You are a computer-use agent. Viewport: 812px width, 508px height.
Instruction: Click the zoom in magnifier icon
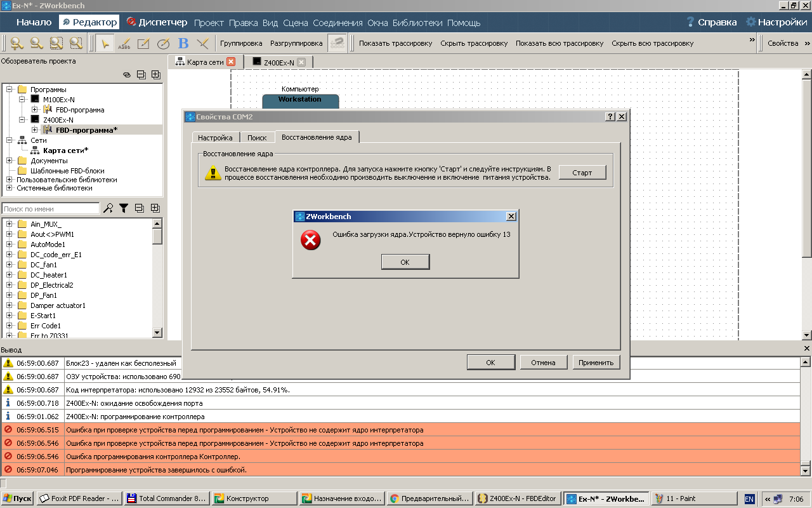(16, 43)
